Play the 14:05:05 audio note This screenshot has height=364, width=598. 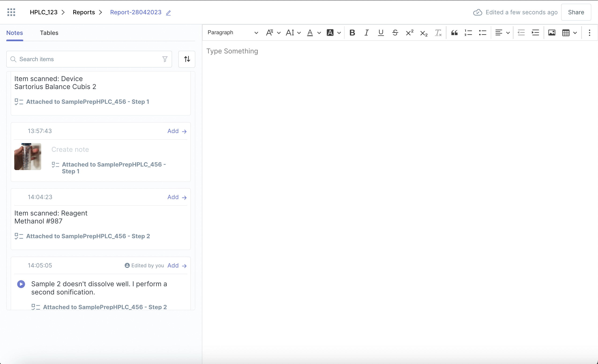pyautogui.click(x=21, y=284)
